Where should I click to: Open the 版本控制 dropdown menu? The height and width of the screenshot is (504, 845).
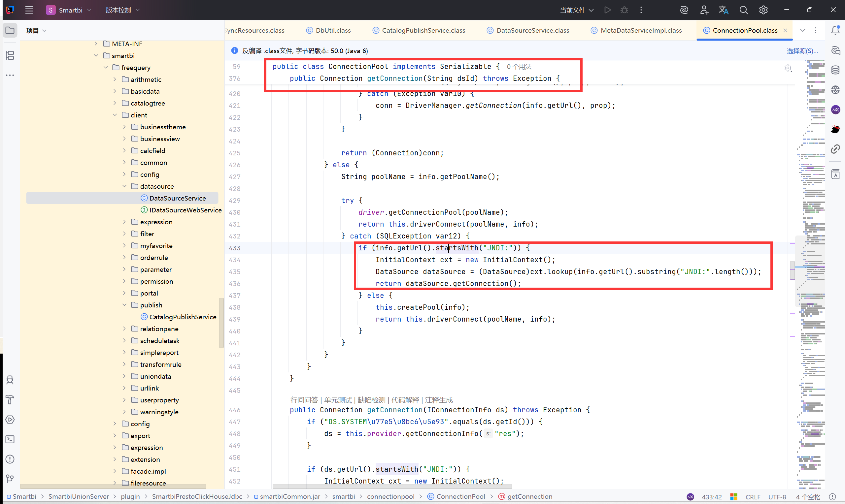(x=122, y=10)
